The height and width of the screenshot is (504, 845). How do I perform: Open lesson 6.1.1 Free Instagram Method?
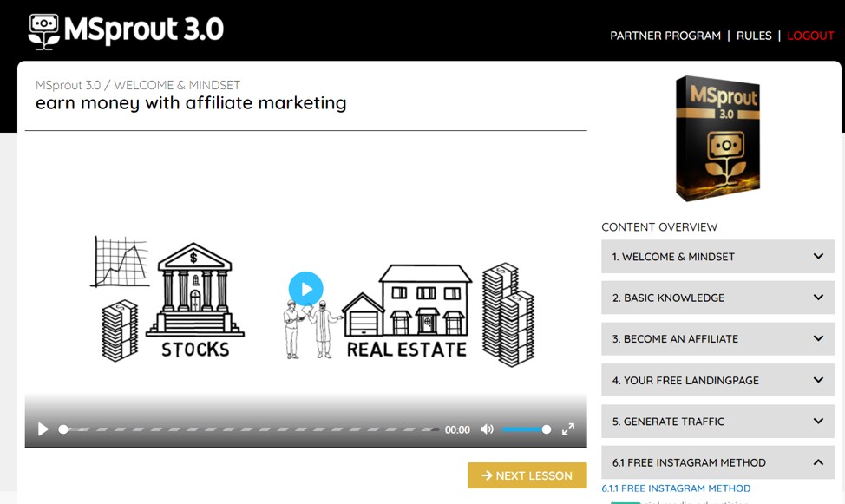pyautogui.click(x=676, y=488)
